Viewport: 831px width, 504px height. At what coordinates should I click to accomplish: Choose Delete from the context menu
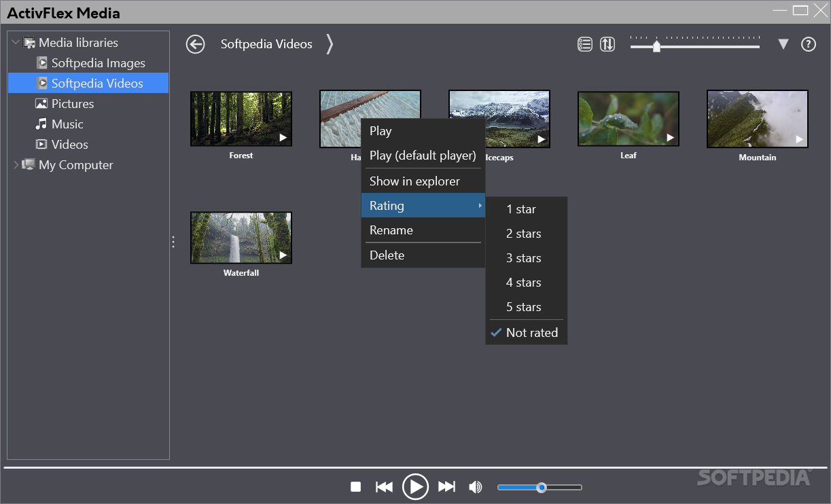coord(423,255)
